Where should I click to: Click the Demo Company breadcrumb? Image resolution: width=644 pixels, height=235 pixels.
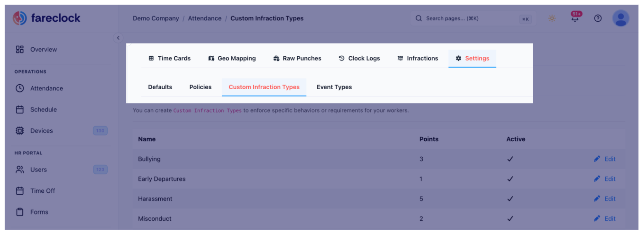[x=156, y=18]
